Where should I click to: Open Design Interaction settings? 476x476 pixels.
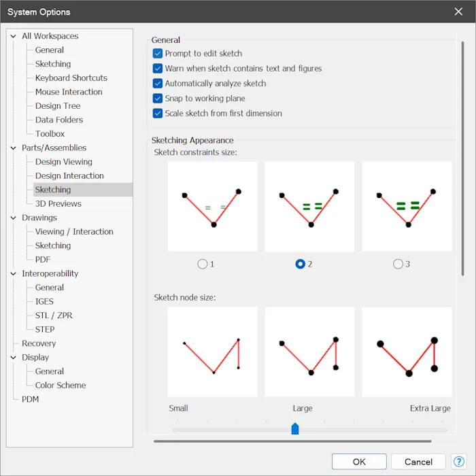pyautogui.click(x=69, y=175)
